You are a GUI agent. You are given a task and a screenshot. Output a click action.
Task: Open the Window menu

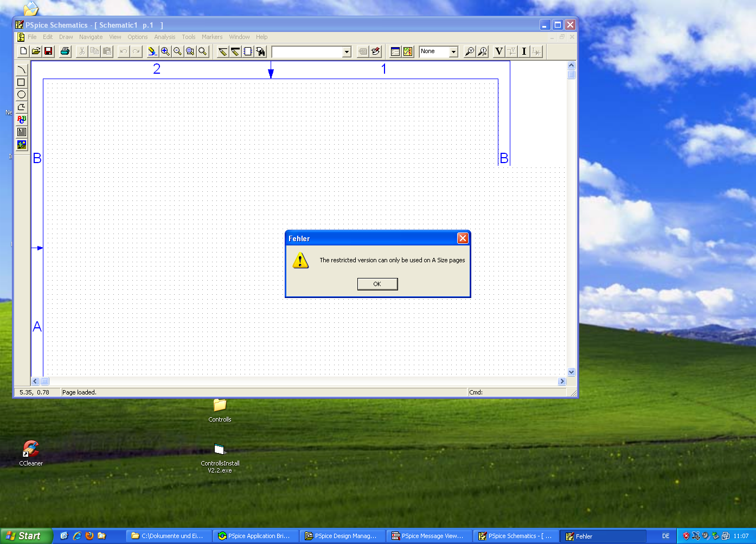[x=239, y=37]
